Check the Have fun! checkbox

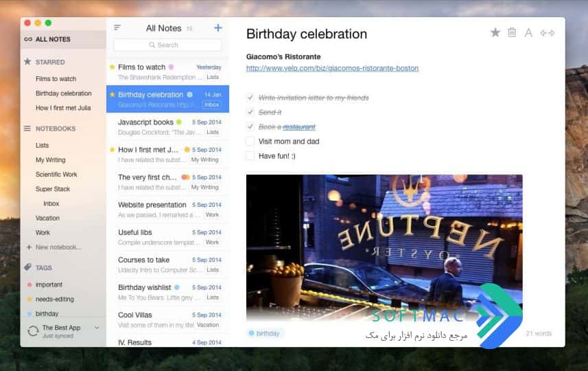250,156
